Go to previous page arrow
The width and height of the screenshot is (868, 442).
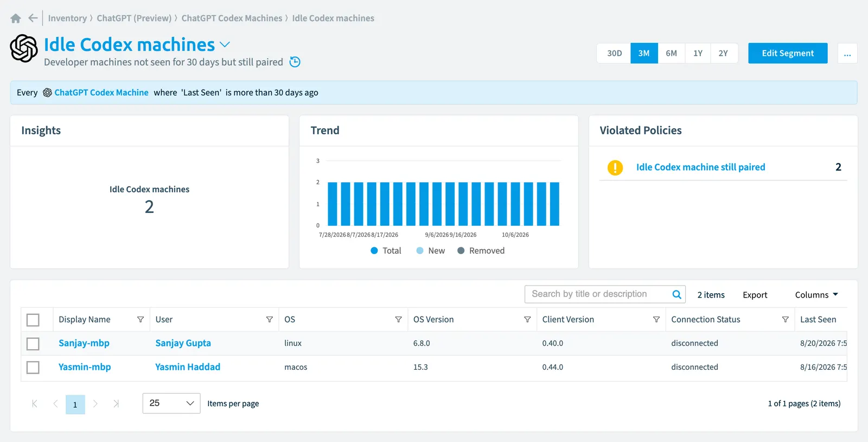pyautogui.click(x=55, y=403)
